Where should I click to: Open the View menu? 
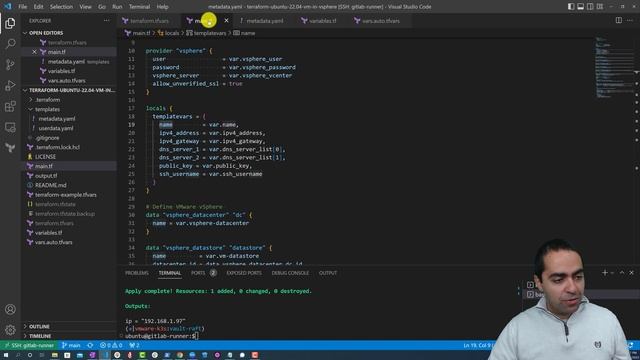[x=85, y=7]
